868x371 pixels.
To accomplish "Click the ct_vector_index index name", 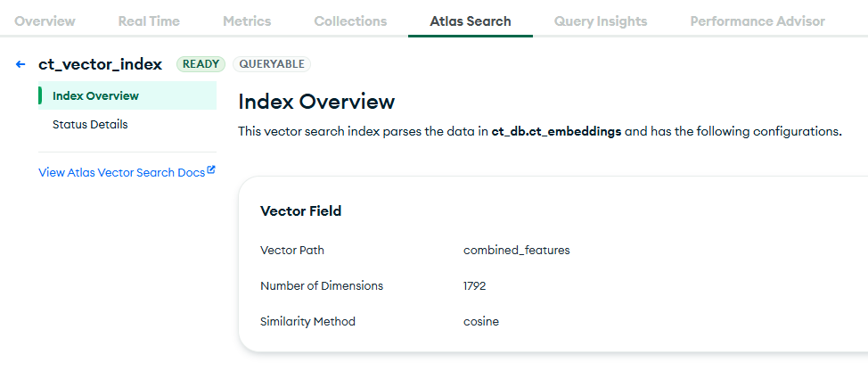I will (100, 64).
